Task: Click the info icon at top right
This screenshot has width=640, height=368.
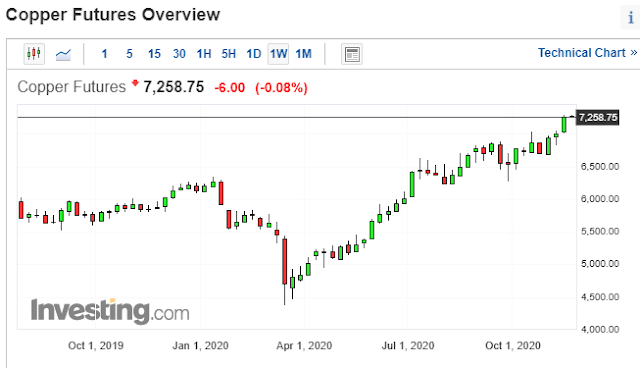Action: coord(631,18)
